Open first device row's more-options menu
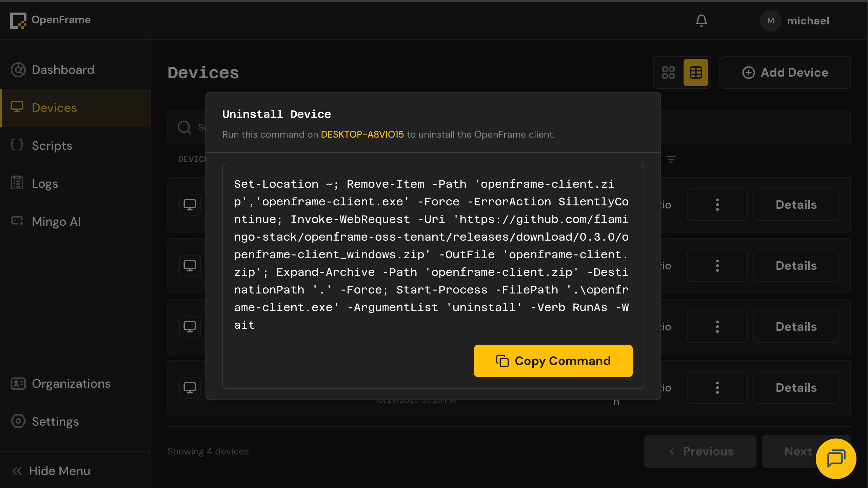This screenshot has width=868, height=488. (x=717, y=205)
